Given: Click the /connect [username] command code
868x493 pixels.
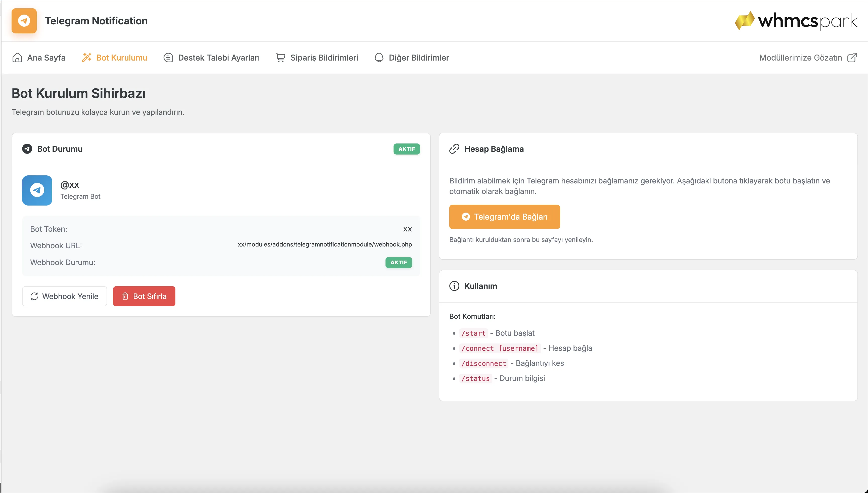Looking at the screenshot, I should [500, 348].
